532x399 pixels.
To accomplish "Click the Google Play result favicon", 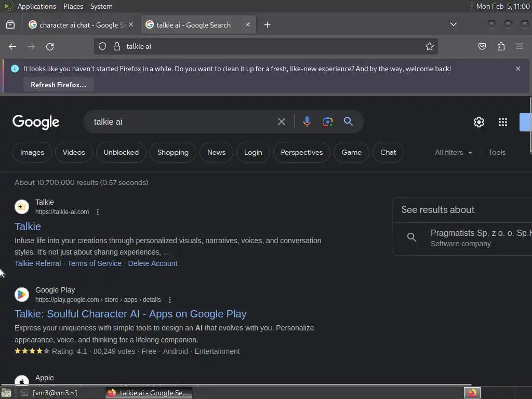I will 22,295.
